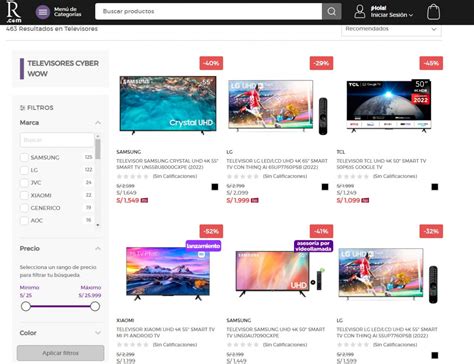Screen dimensions: 474x364
Task: Click the Aplicar filtros button
Action: coord(60,353)
